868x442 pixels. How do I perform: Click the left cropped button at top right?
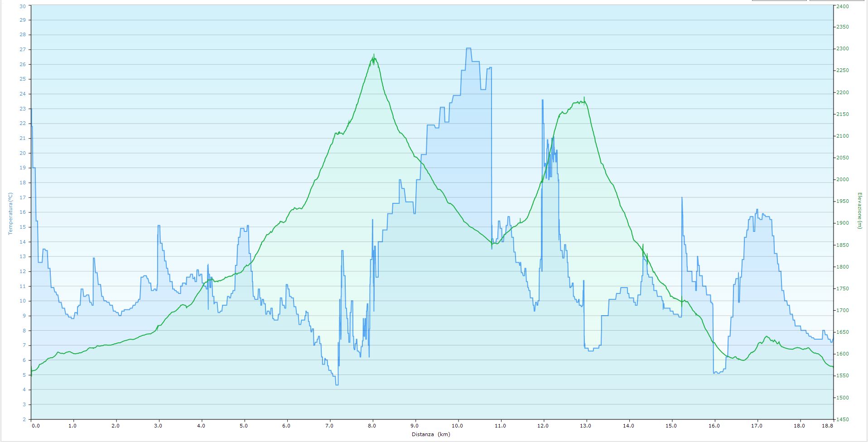tap(779, 0)
